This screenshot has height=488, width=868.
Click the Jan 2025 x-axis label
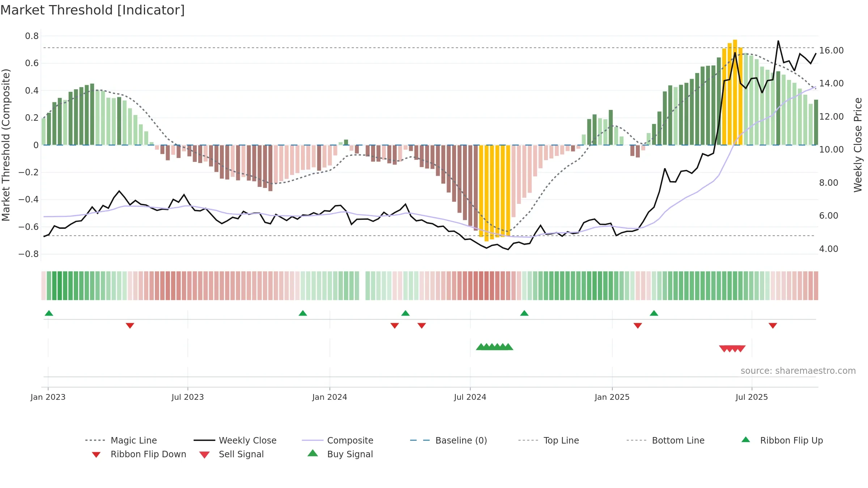click(612, 397)
